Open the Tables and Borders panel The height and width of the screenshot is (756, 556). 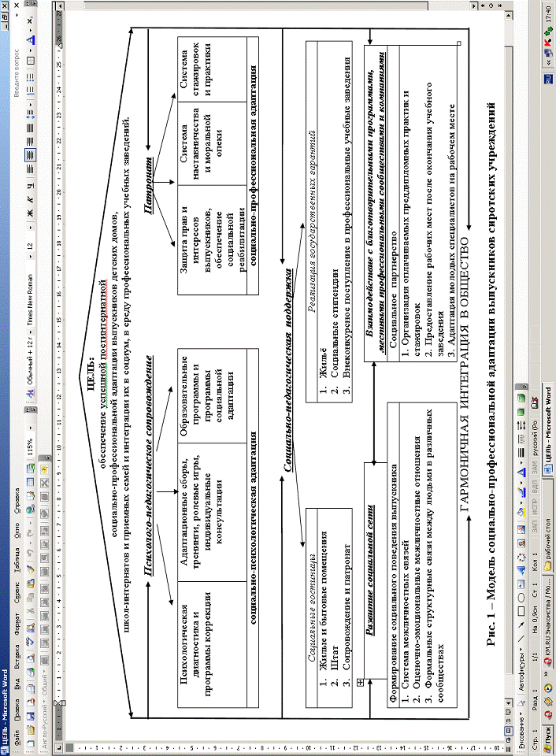[31, 495]
